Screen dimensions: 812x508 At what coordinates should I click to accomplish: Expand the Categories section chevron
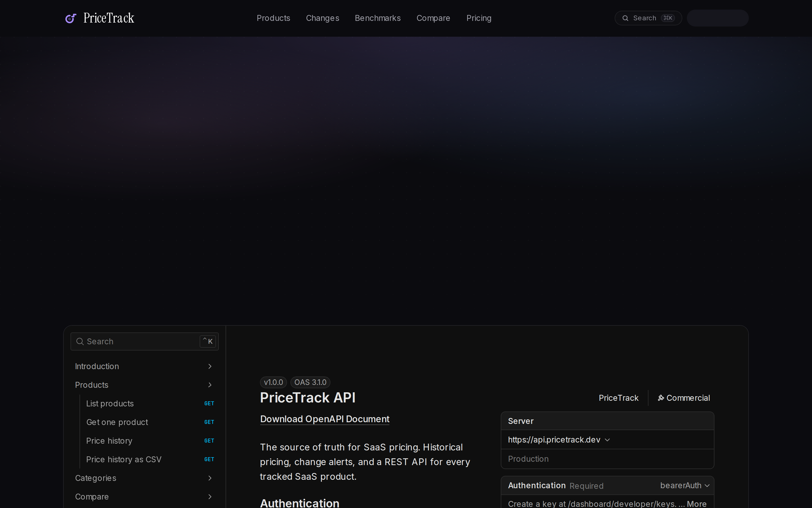210,478
